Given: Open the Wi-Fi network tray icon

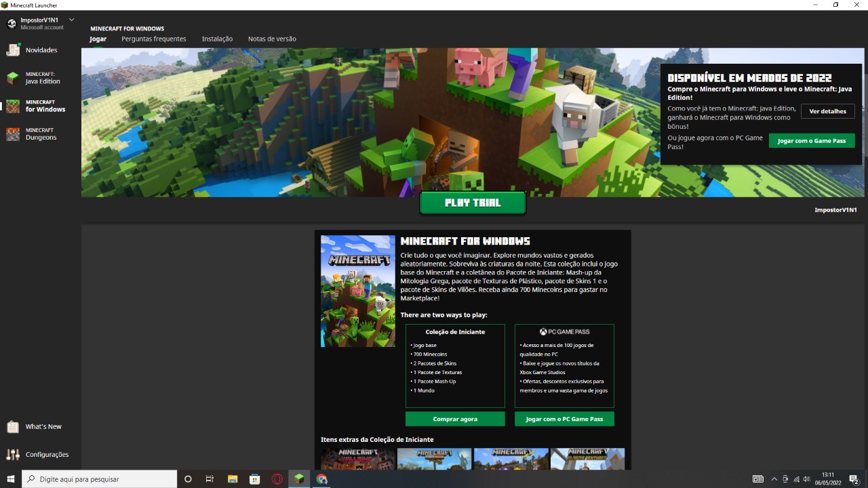Looking at the screenshot, I should [797, 479].
